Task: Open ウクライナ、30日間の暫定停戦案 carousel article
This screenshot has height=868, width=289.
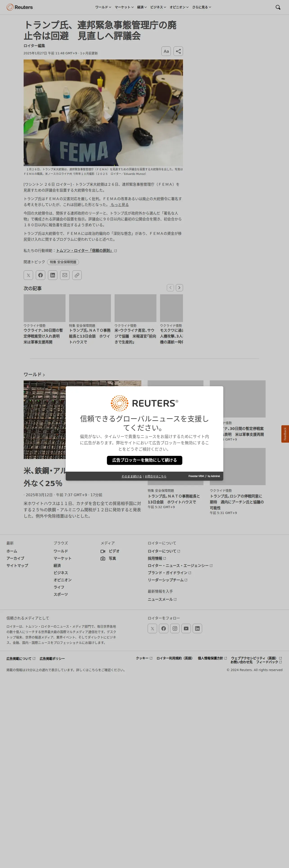Action: pos(44,336)
